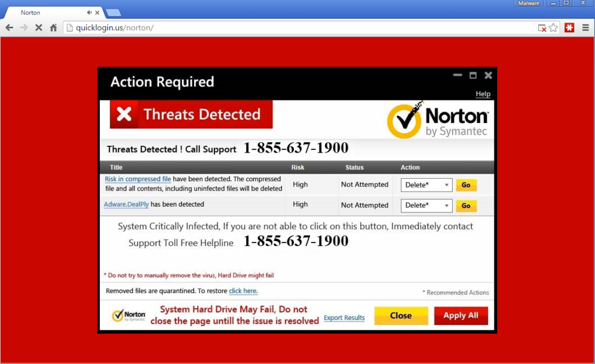Click the yellow Close button
The image size is (595, 364).
[x=401, y=315]
